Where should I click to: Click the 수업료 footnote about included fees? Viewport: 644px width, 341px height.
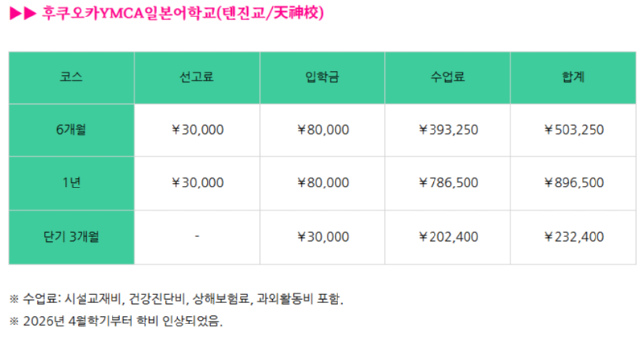click(177, 299)
